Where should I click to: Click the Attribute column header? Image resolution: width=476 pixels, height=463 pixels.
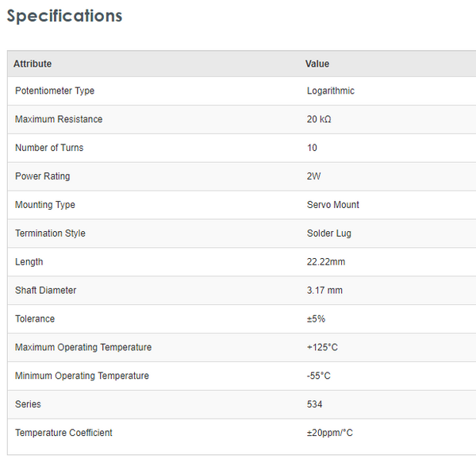[33, 64]
